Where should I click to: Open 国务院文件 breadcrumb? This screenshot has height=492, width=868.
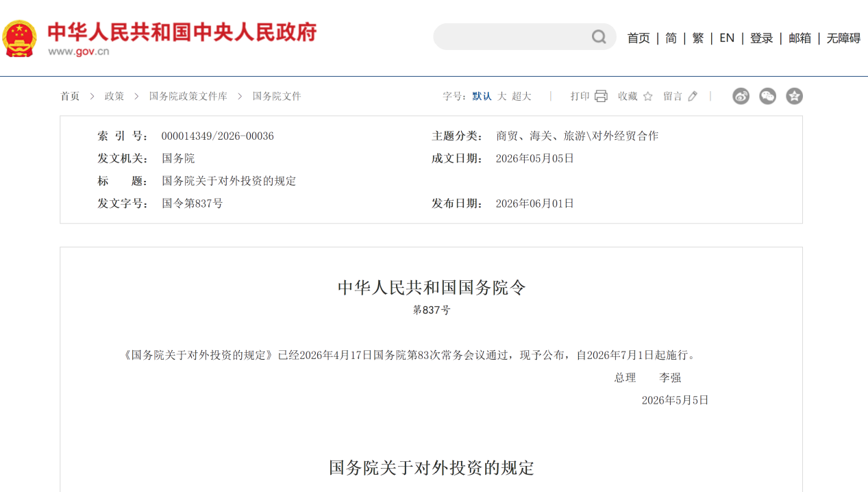(x=277, y=96)
